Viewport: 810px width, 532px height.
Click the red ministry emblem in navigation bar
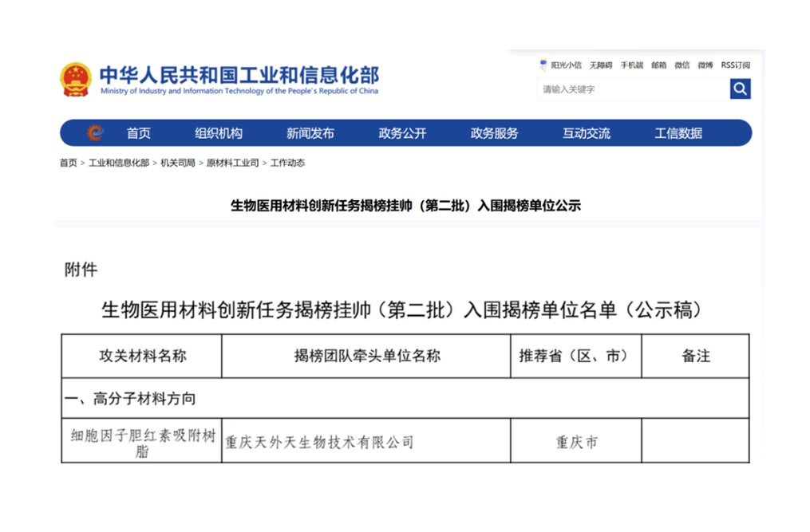coord(96,132)
